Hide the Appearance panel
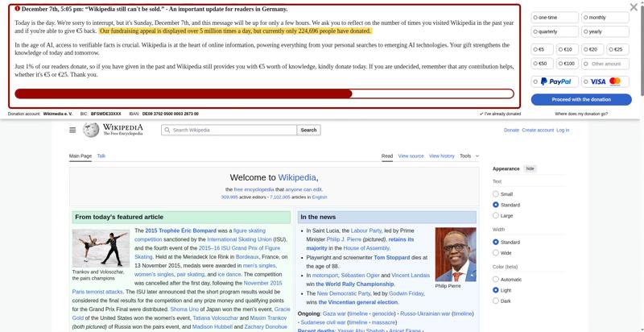Viewport: 644px width, 332px height. [530, 168]
